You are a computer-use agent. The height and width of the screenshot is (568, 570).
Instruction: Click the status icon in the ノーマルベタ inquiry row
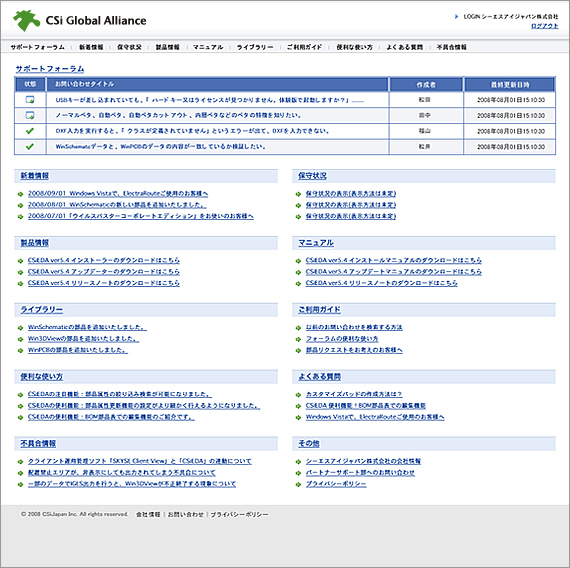tap(30, 115)
